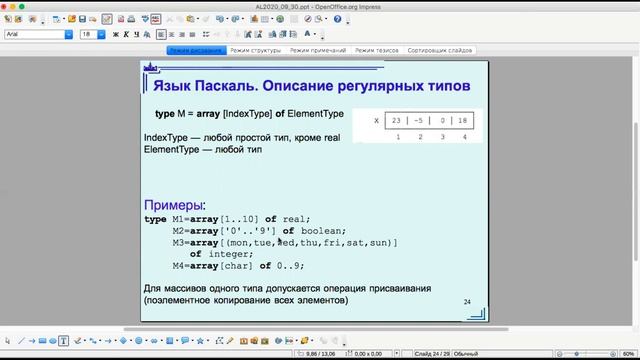This screenshot has height=360, width=640.
Task: Click the Insert Table icon
Action: 265,19
